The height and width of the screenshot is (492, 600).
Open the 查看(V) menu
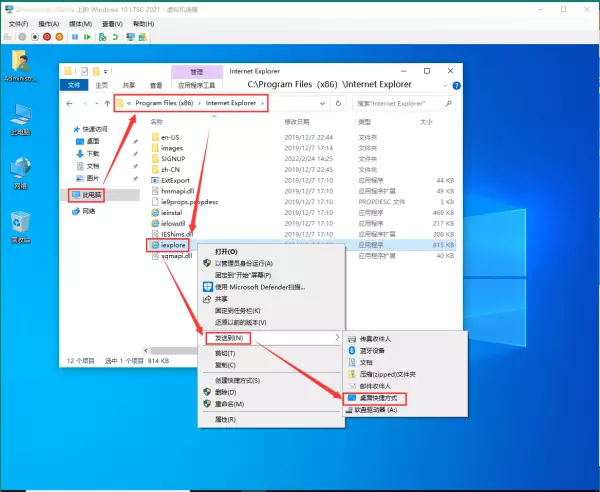(112, 24)
